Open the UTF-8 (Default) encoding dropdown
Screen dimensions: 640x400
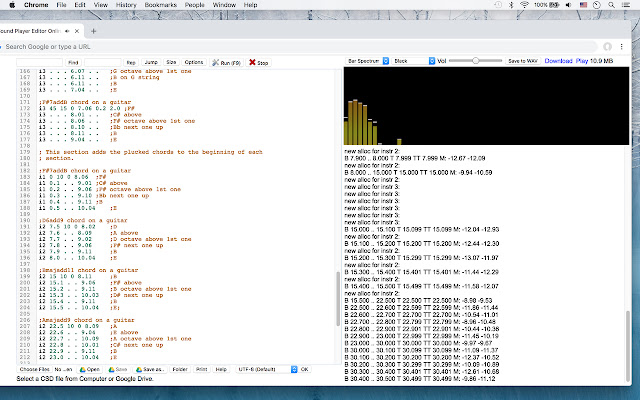tap(263, 369)
